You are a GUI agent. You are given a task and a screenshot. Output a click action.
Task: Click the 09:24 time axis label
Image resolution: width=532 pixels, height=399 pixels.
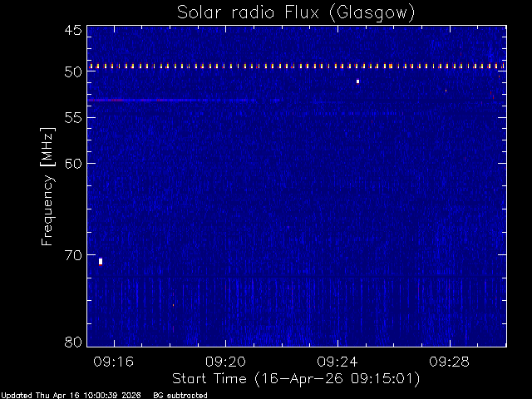pos(337,362)
